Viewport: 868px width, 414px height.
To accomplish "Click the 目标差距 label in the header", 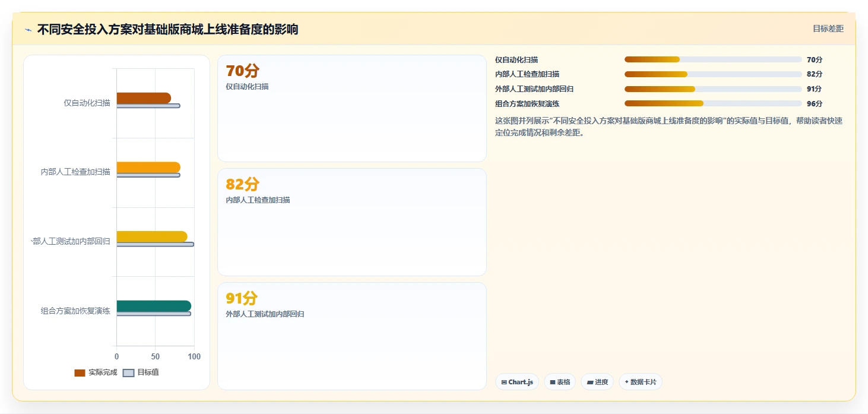I will [828, 29].
